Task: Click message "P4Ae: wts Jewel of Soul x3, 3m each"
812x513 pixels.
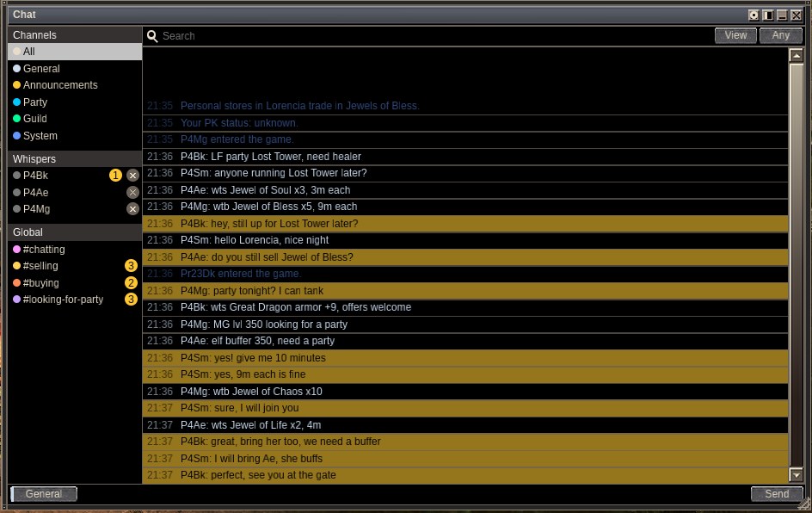Action: (465, 190)
